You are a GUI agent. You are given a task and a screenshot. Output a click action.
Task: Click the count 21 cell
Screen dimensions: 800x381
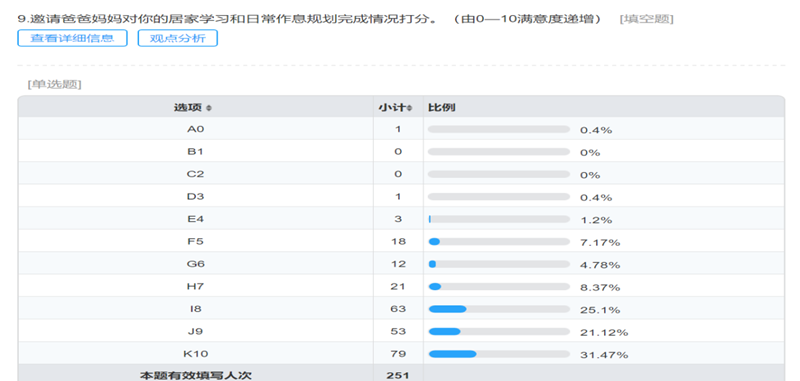398,287
